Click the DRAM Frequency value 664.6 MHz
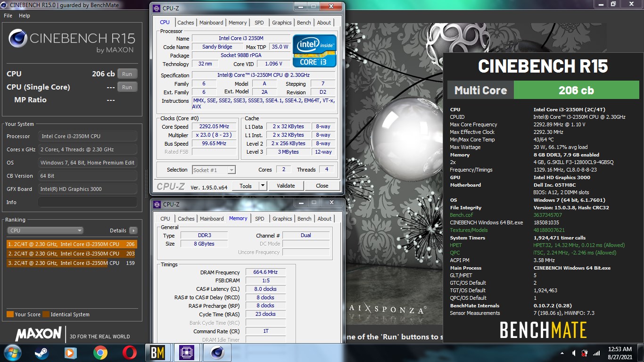Image resolution: width=644 pixels, height=362 pixels. click(266, 272)
